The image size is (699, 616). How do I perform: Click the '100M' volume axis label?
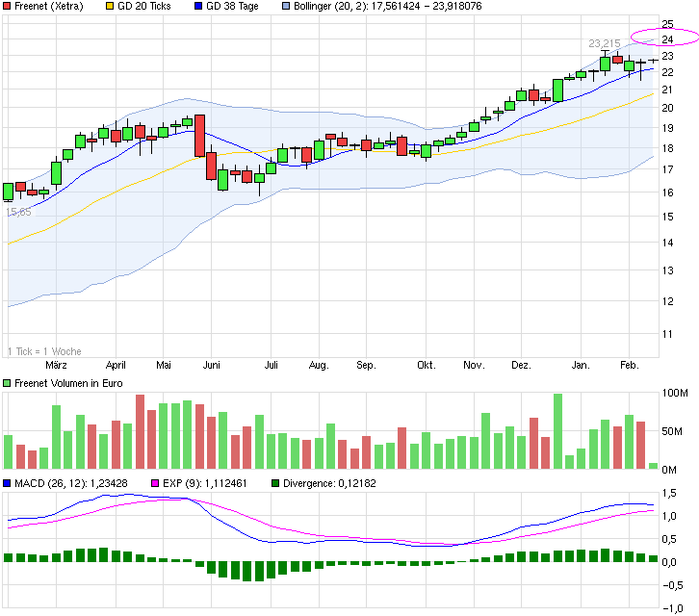coord(675,393)
